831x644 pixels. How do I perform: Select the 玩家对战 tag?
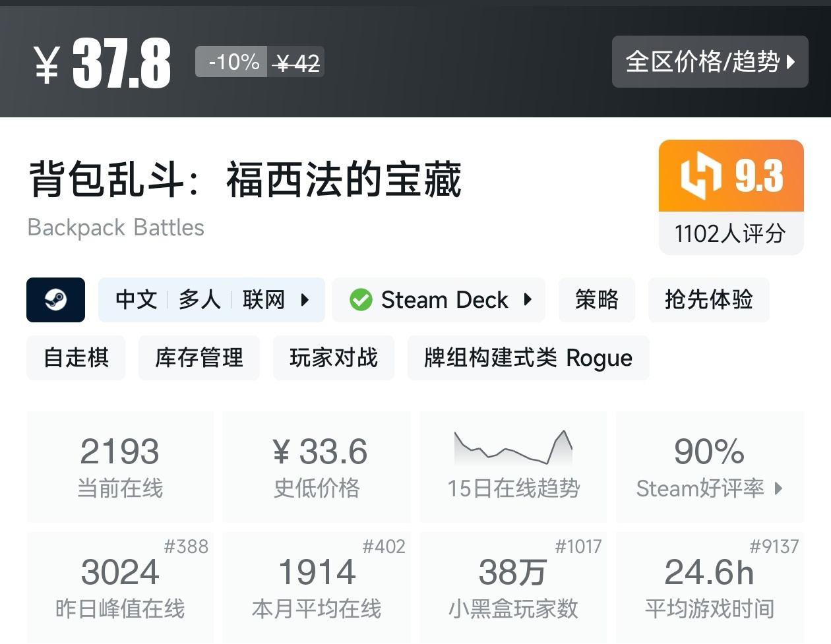click(x=334, y=358)
